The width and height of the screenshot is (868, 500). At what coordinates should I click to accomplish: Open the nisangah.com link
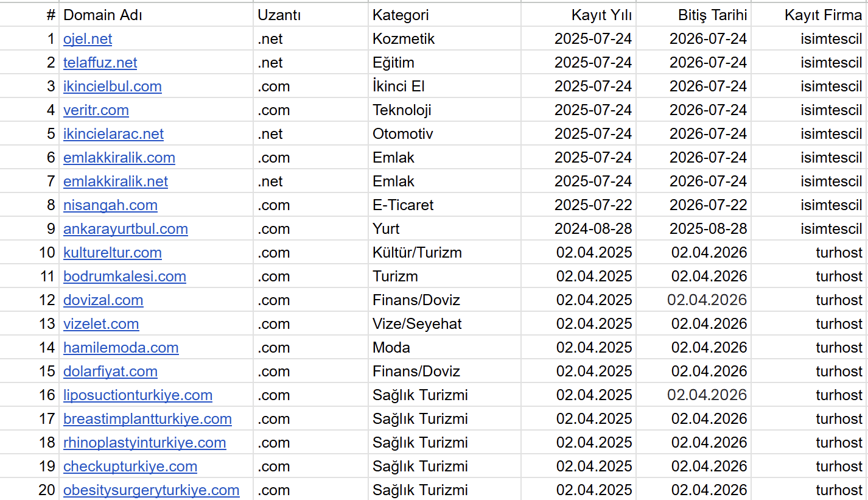point(110,205)
